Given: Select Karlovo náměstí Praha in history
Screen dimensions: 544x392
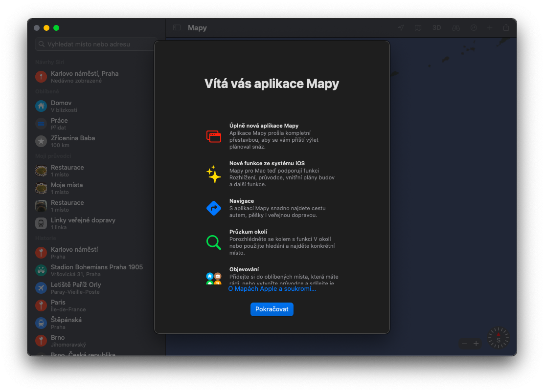Looking at the screenshot, I should (96, 253).
